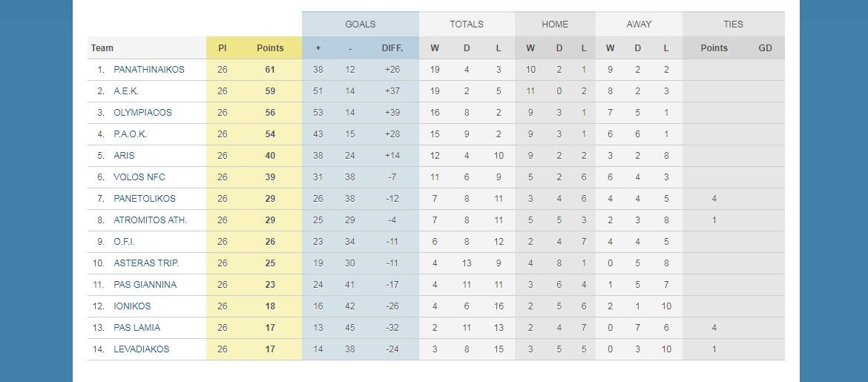Viewport: 868px width, 382px height.
Task: Click the LEVADIAKOS team link
Action: [141, 349]
